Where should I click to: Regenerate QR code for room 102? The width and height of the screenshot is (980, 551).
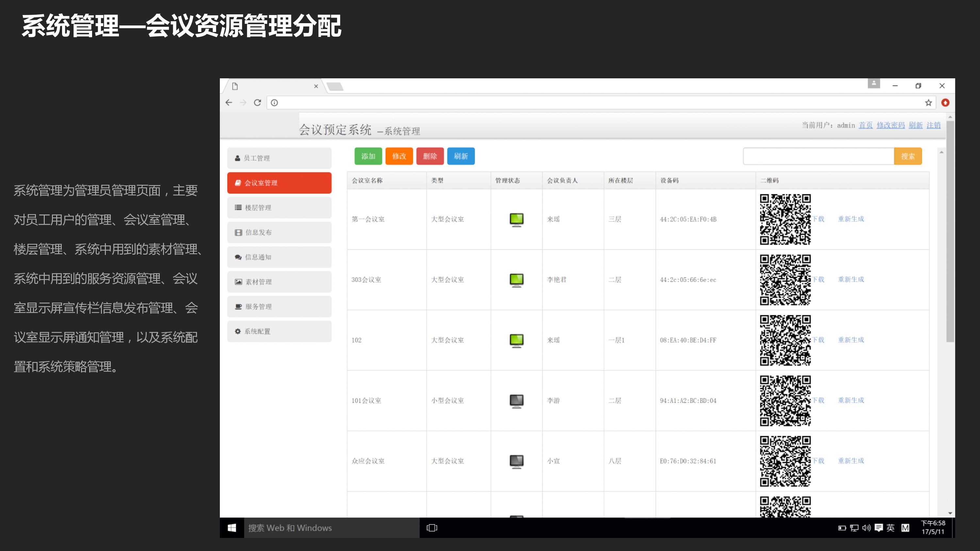[851, 340]
